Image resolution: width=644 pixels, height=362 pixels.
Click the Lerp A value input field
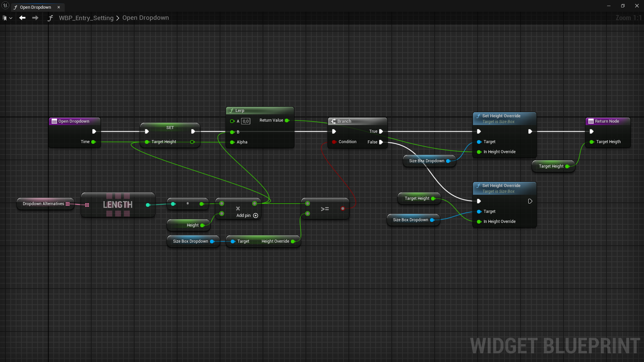[x=246, y=121]
